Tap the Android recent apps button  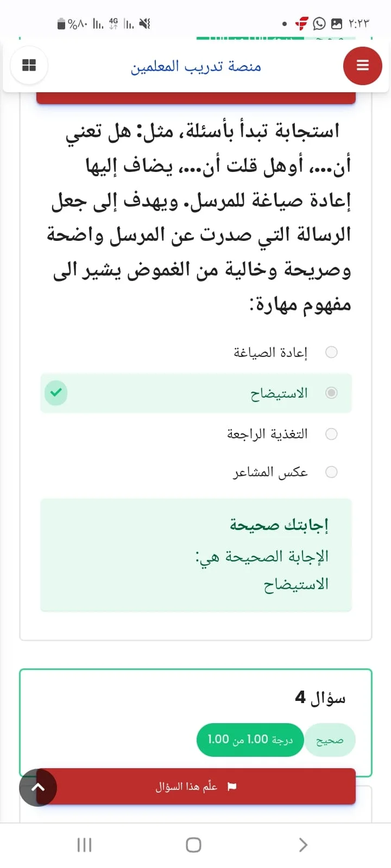pos(84,845)
